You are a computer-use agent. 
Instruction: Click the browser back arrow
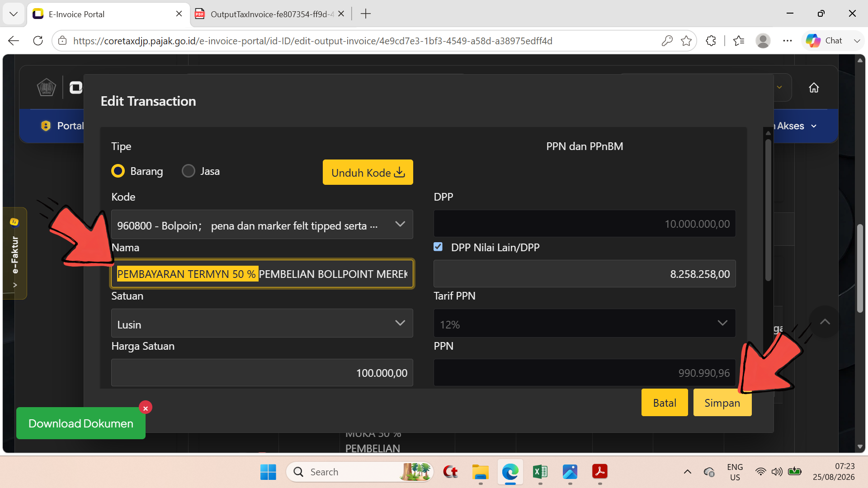coord(14,41)
